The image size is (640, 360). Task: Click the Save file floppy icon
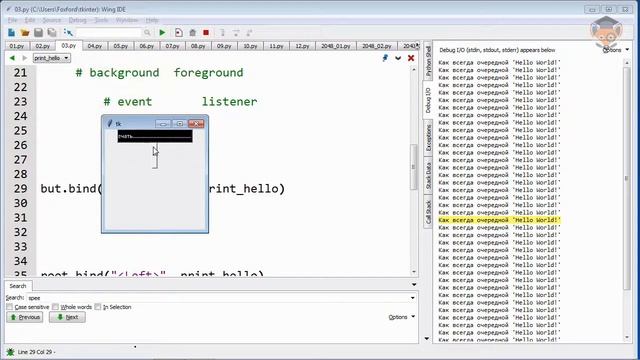38,33
